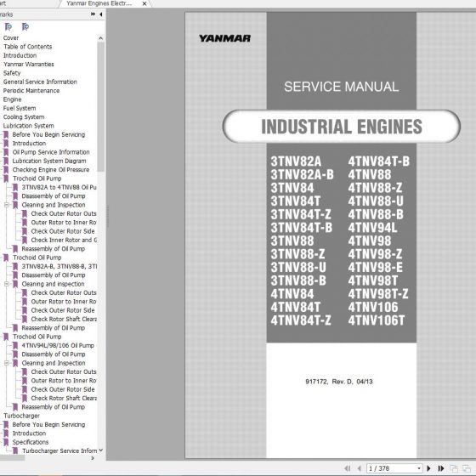Open the Turbocharger bookmark

[21, 416]
